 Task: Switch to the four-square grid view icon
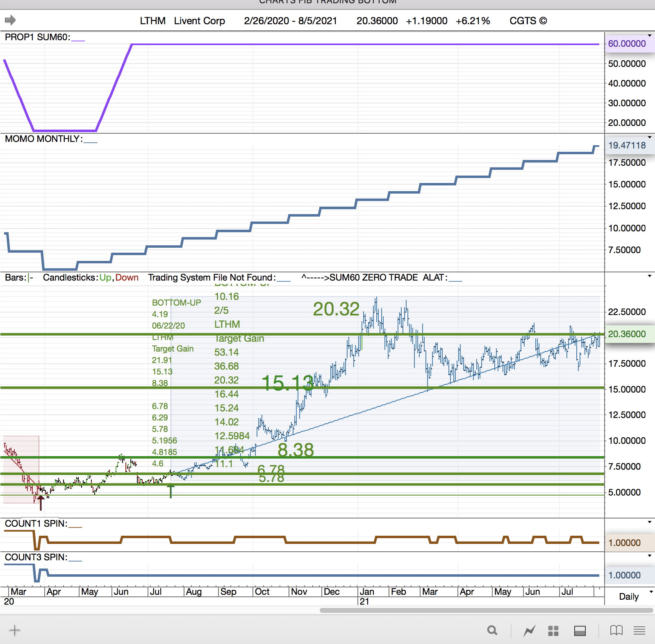[553, 630]
